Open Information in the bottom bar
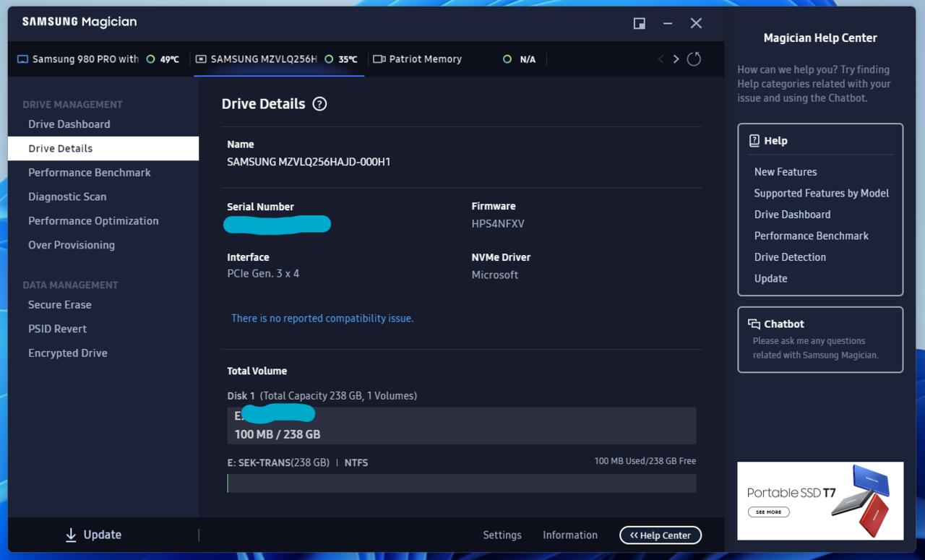The width and height of the screenshot is (925, 560). [570, 535]
